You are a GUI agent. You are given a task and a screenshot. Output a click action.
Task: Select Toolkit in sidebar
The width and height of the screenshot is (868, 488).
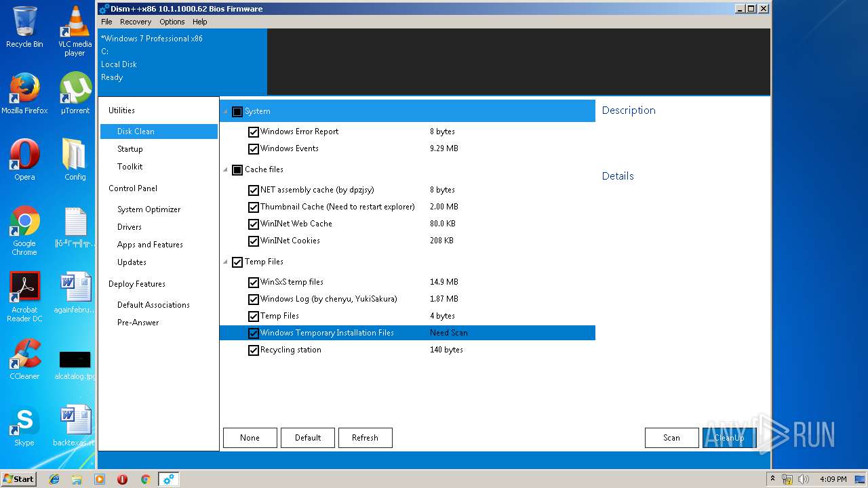click(130, 167)
